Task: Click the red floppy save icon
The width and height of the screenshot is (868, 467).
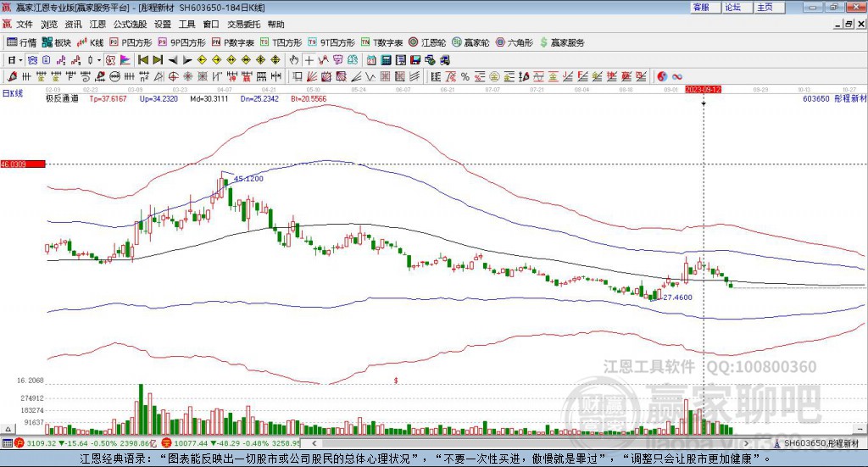Action: (x=415, y=60)
